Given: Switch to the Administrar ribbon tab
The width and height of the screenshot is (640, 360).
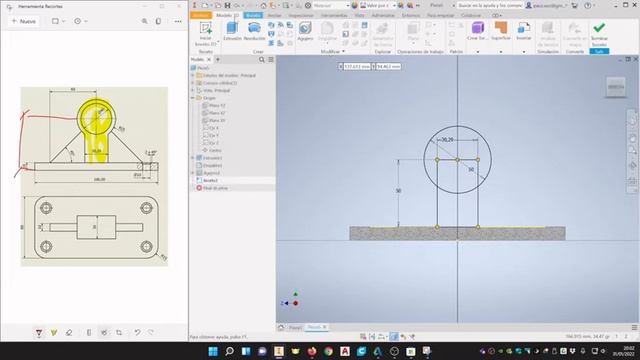Looking at the screenshot, I should pyautogui.click(x=383, y=15).
